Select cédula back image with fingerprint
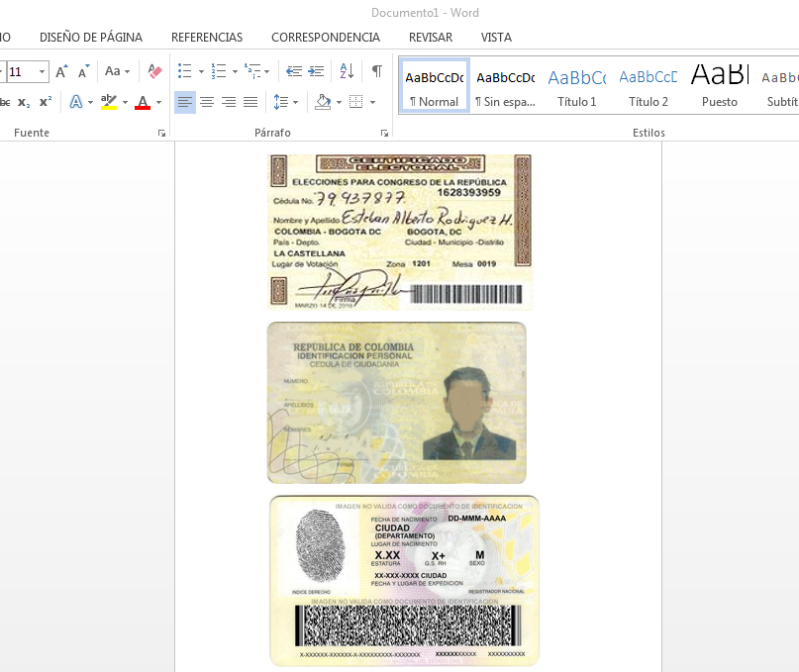The width and height of the screenshot is (799, 672). pyautogui.click(x=404, y=581)
